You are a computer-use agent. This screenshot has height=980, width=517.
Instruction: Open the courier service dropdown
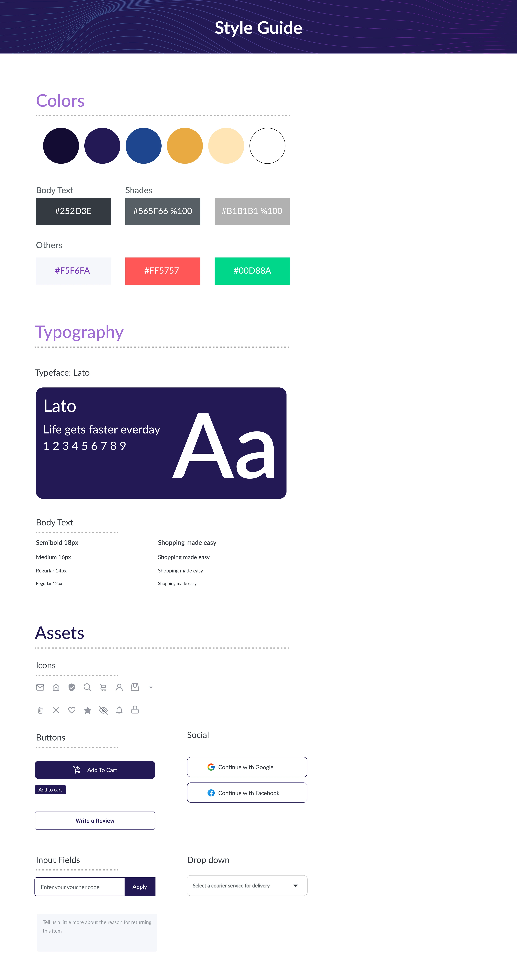point(247,885)
